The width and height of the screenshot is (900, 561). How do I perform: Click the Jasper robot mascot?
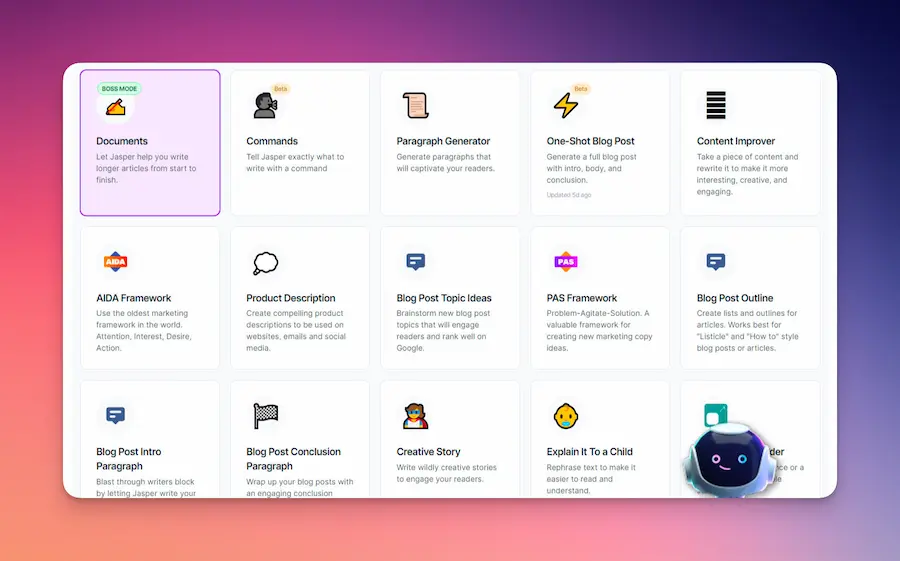[x=728, y=460]
